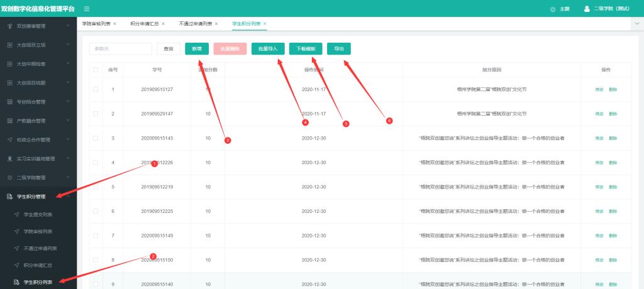Screen dimensions: 644x289
Task: Open the tab list dropdown arrow at right
Action: click(637, 23)
